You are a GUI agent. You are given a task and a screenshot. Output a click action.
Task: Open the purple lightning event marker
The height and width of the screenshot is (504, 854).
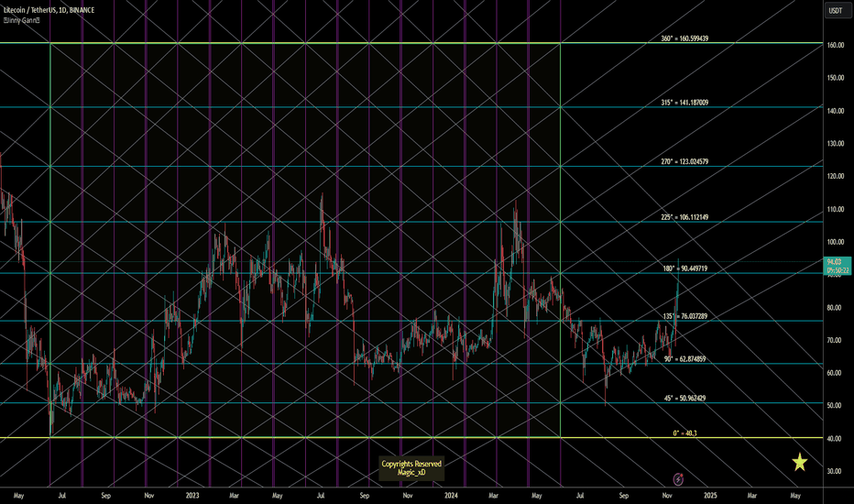tap(678, 479)
